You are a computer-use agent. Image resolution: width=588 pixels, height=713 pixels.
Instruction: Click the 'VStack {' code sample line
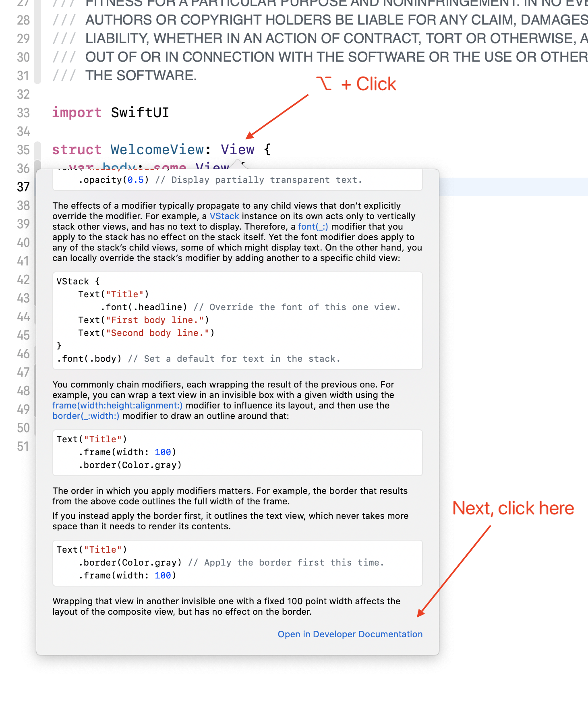[78, 281]
